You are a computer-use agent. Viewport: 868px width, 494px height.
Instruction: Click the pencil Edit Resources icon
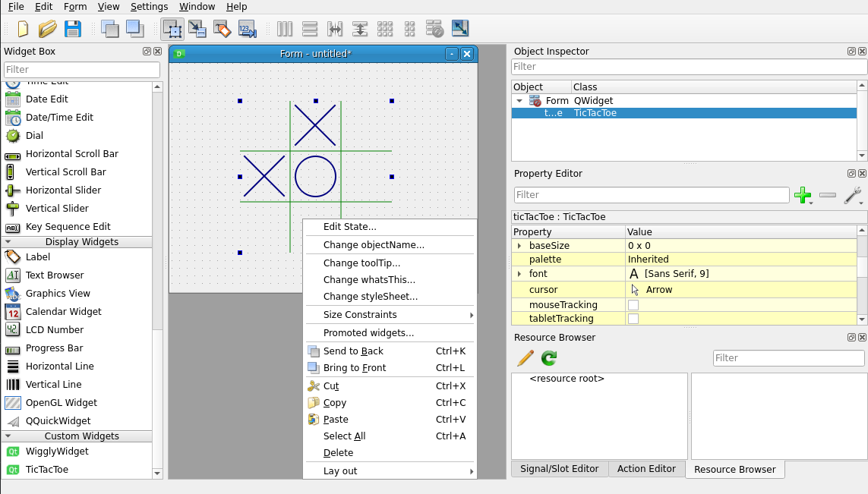(526, 358)
